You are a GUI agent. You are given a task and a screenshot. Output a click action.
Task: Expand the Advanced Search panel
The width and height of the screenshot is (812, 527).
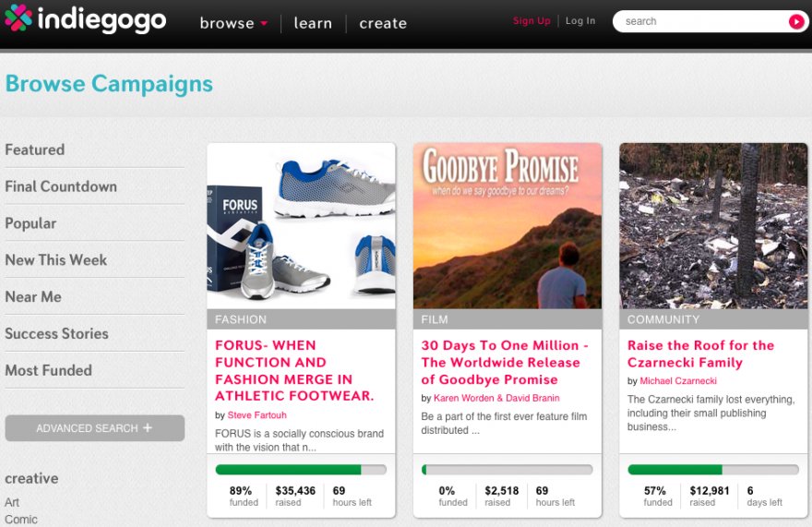click(x=94, y=428)
